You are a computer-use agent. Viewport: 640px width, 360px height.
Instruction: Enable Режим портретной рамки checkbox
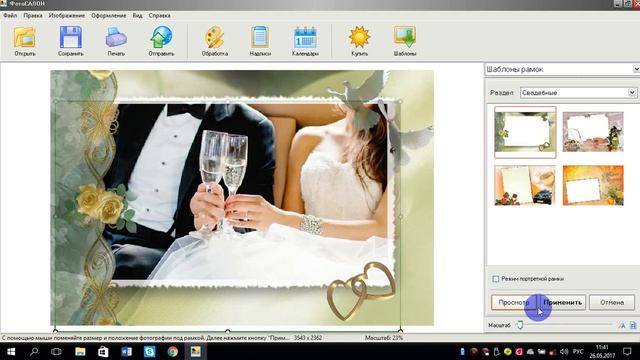click(x=496, y=279)
